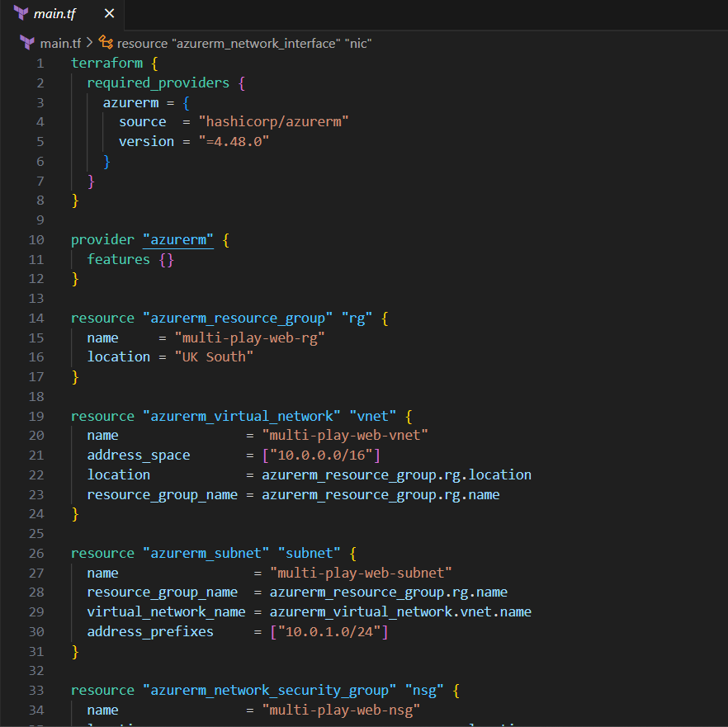Close the main.tf editor tab

(x=109, y=13)
